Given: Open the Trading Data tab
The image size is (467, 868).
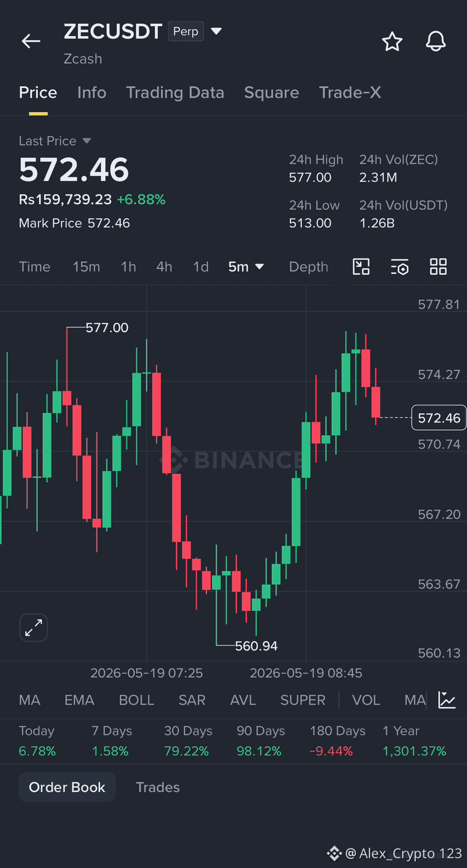Looking at the screenshot, I should click(x=175, y=92).
